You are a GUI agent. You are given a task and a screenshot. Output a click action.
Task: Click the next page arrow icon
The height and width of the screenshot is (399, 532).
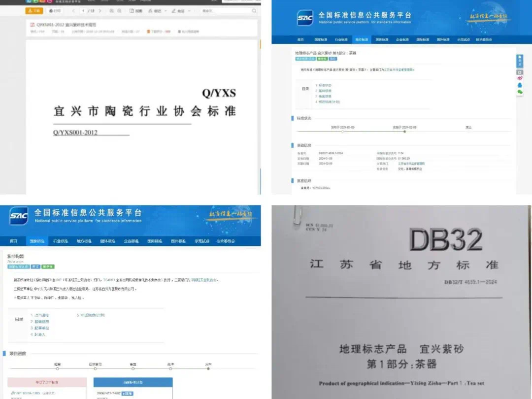[100, 10]
